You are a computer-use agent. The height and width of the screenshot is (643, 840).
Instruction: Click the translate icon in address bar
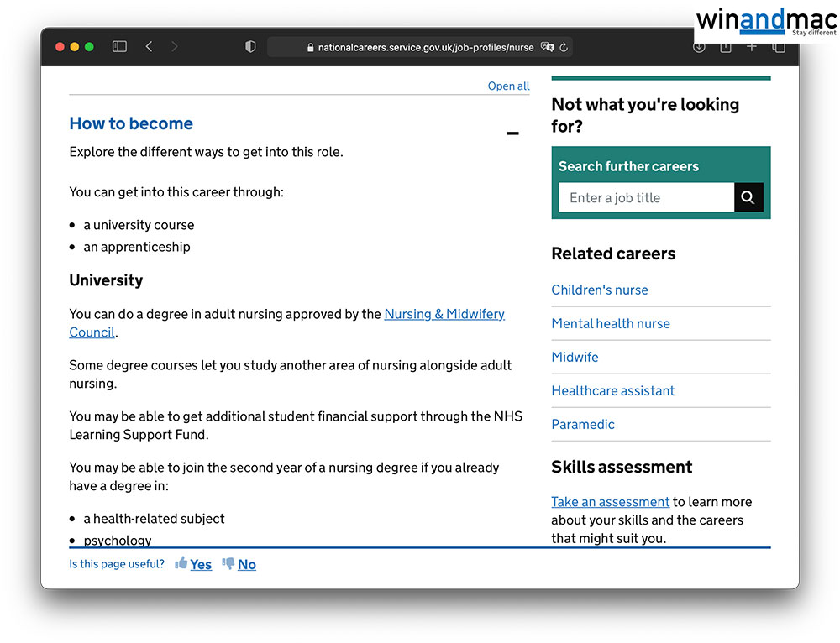tap(548, 48)
